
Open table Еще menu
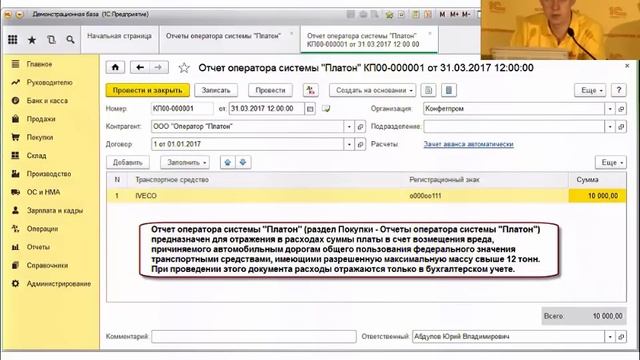[x=611, y=162]
